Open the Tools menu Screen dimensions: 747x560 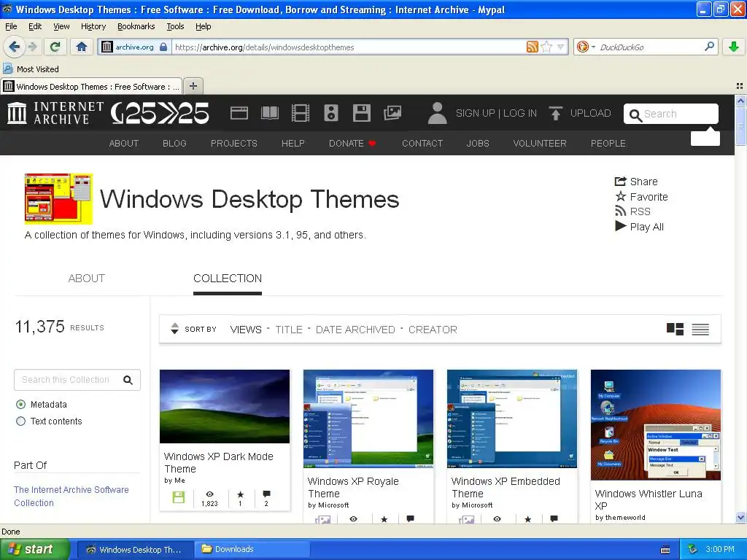(x=175, y=26)
